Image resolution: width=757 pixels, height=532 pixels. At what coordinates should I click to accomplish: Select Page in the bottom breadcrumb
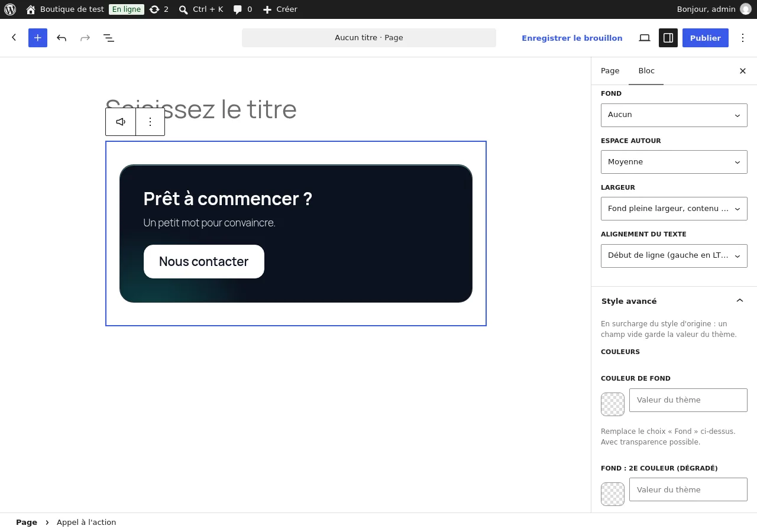27,523
